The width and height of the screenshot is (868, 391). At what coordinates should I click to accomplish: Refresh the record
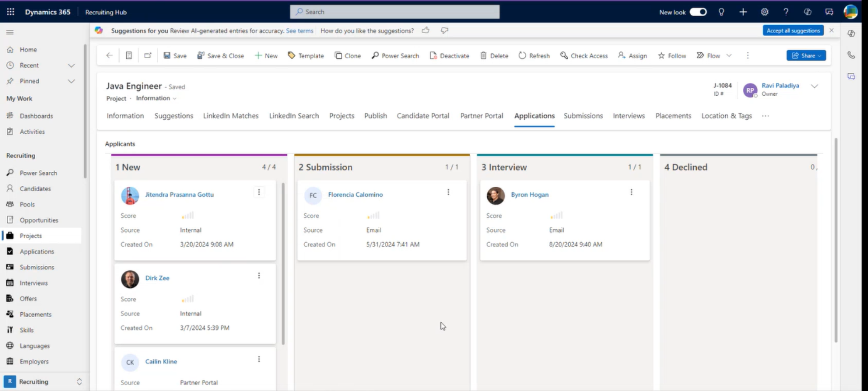tap(534, 56)
